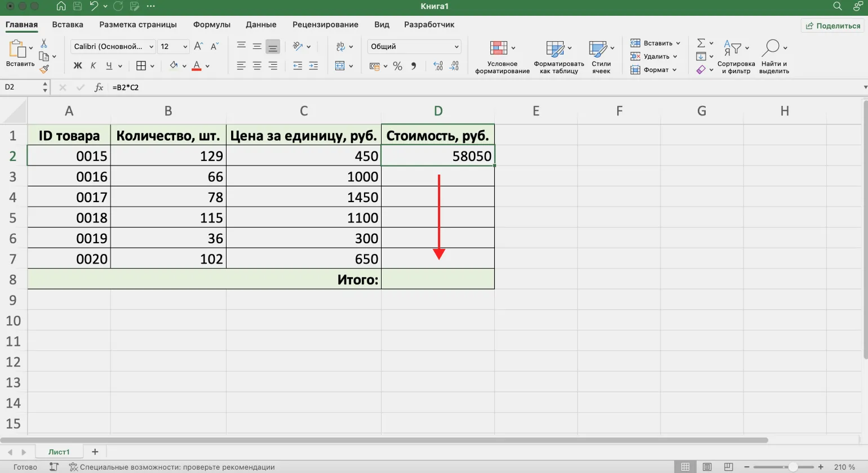Switch to Page Layout view in status bar

click(x=707, y=467)
